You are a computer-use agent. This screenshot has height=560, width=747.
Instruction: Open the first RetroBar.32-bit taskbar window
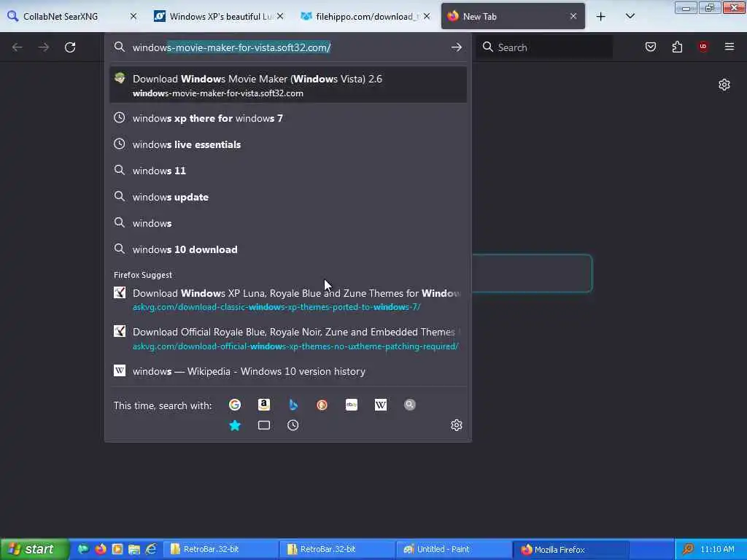point(220,550)
